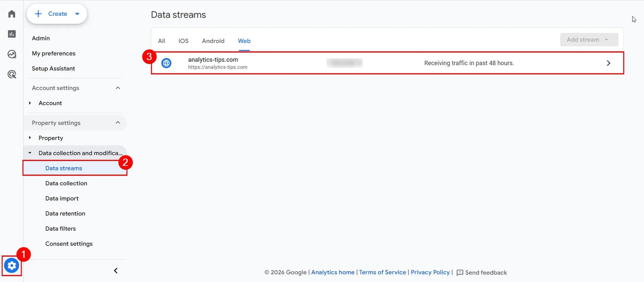Image resolution: width=644 pixels, height=282 pixels.
Task: Open stream details via right chevron
Action: 608,63
